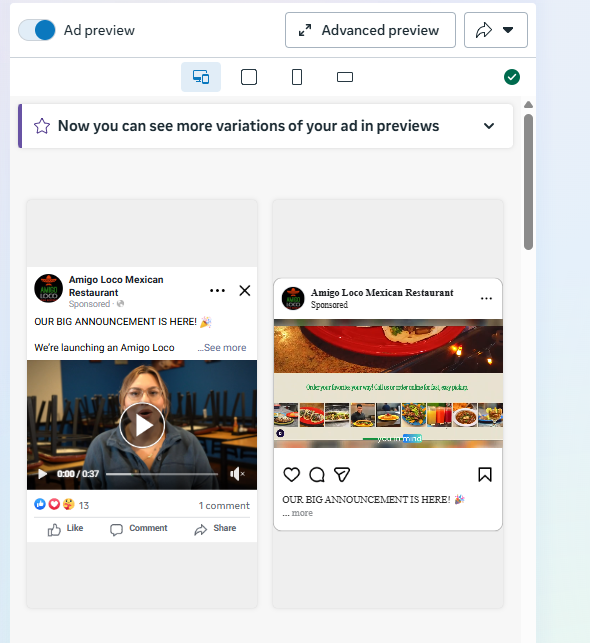This screenshot has width=590, height=643.
Task: Open the 1 comment link
Action: tap(224, 506)
